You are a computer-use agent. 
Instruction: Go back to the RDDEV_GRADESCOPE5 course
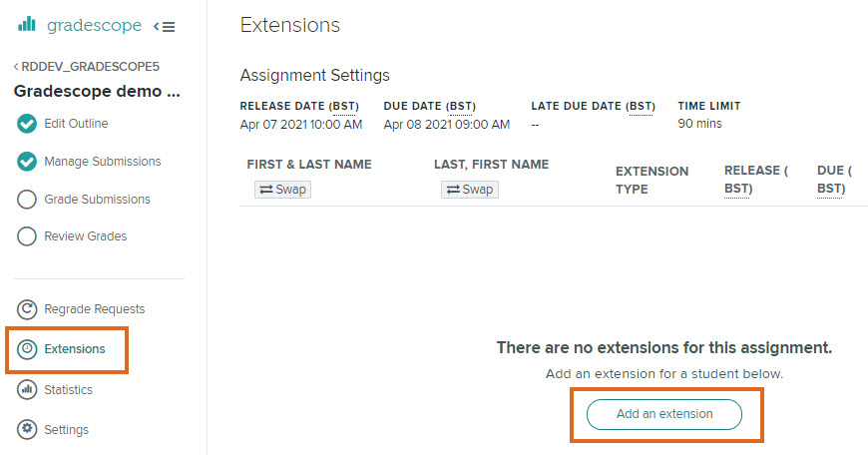click(86, 66)
